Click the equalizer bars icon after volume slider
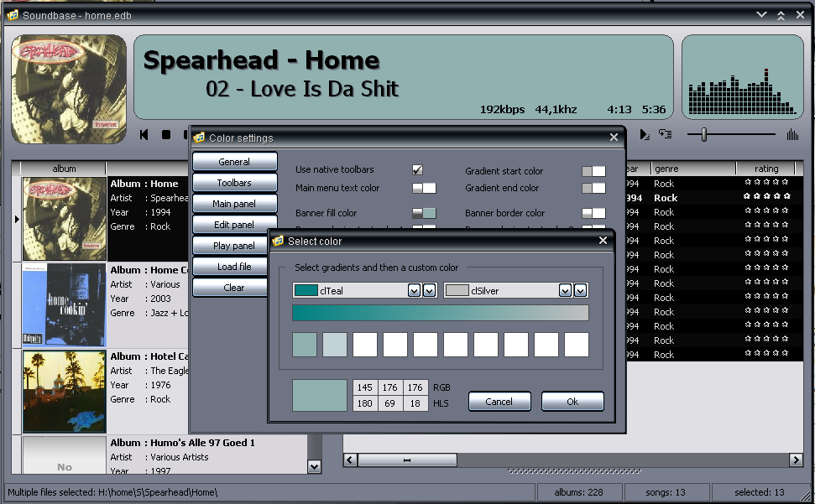The width and height of the screenshot is (815, 504). [x=792, y=134]
